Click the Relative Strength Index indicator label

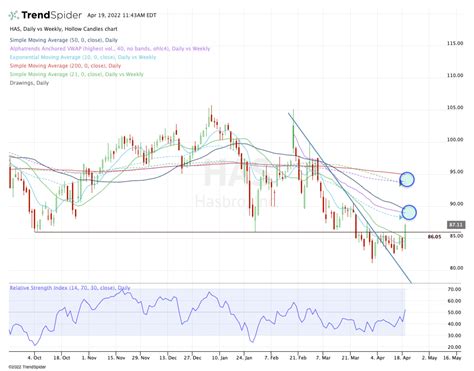coord(70,288)
